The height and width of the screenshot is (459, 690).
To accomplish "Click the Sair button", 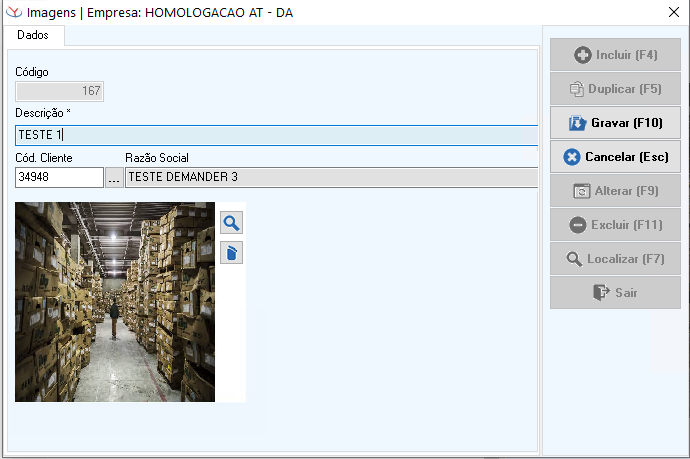I will [x=615, y=293].
